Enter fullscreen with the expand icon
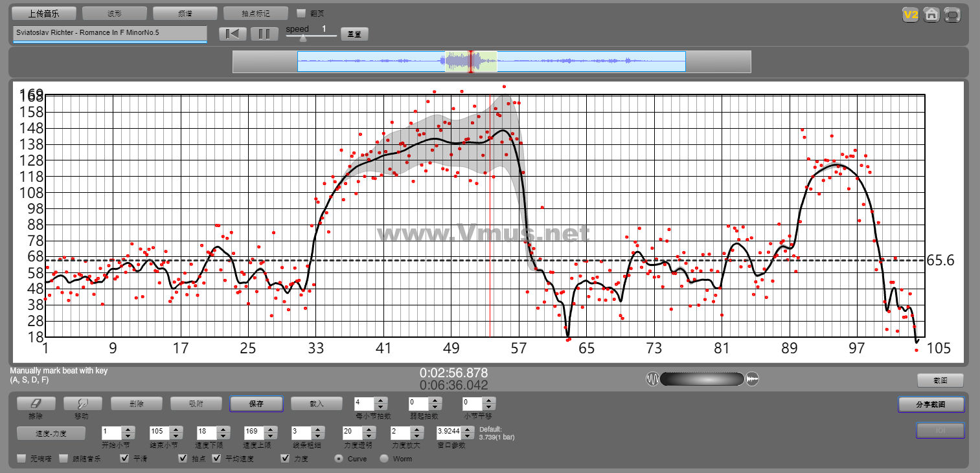 pos(952,15)
